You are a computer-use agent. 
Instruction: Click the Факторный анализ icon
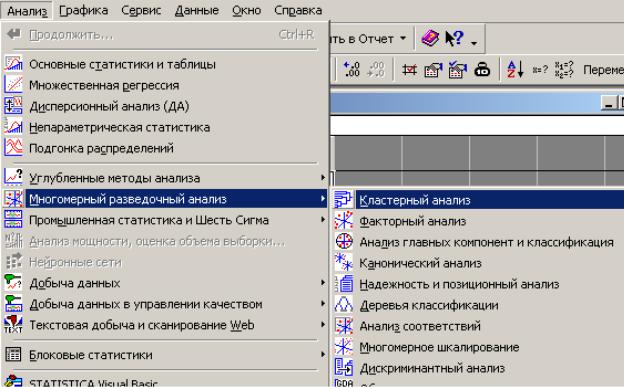[x=343, y=221]
